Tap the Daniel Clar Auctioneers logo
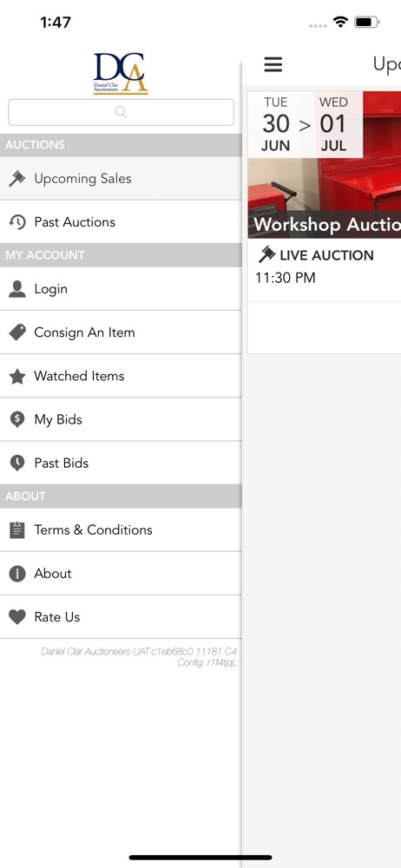The image size is (401, 868). click(x=121, y=74)
